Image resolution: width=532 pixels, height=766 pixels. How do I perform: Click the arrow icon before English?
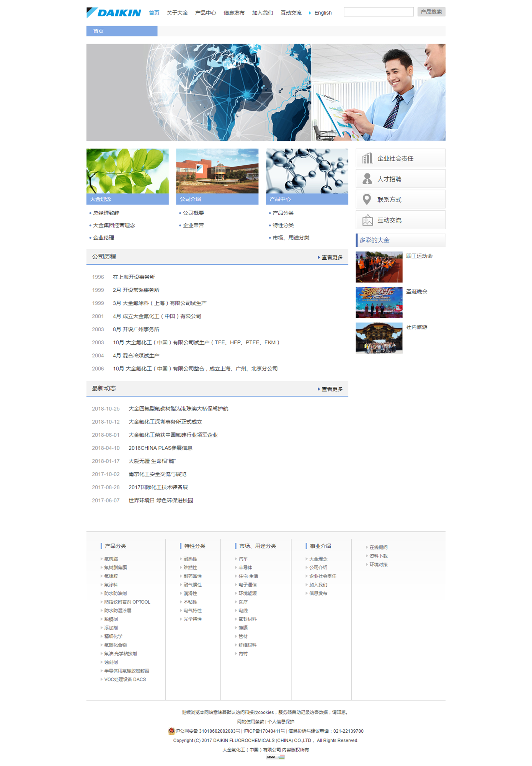click(x=310, y=13)
